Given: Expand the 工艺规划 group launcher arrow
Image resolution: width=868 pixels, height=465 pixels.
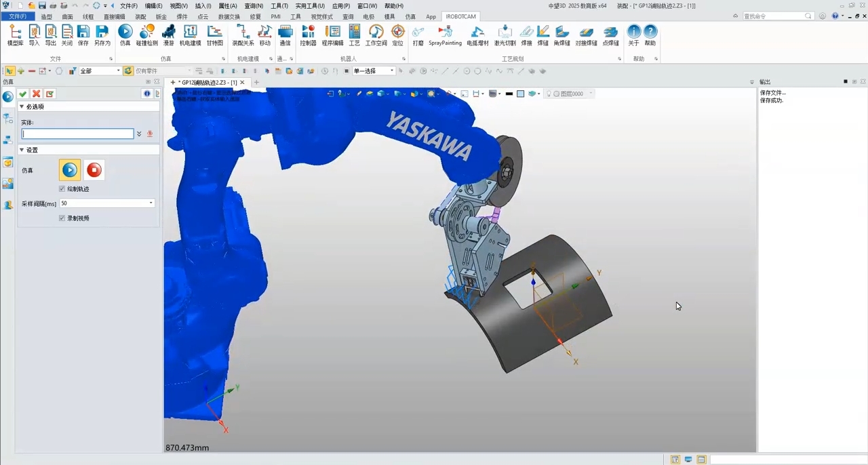Looking at the screenshot, I should tap(619, 59).
